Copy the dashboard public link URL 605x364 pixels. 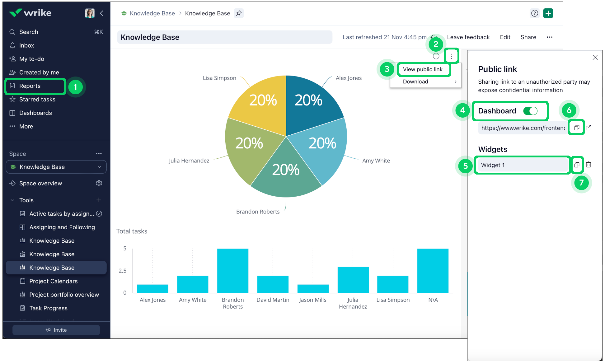coord(576,128)
